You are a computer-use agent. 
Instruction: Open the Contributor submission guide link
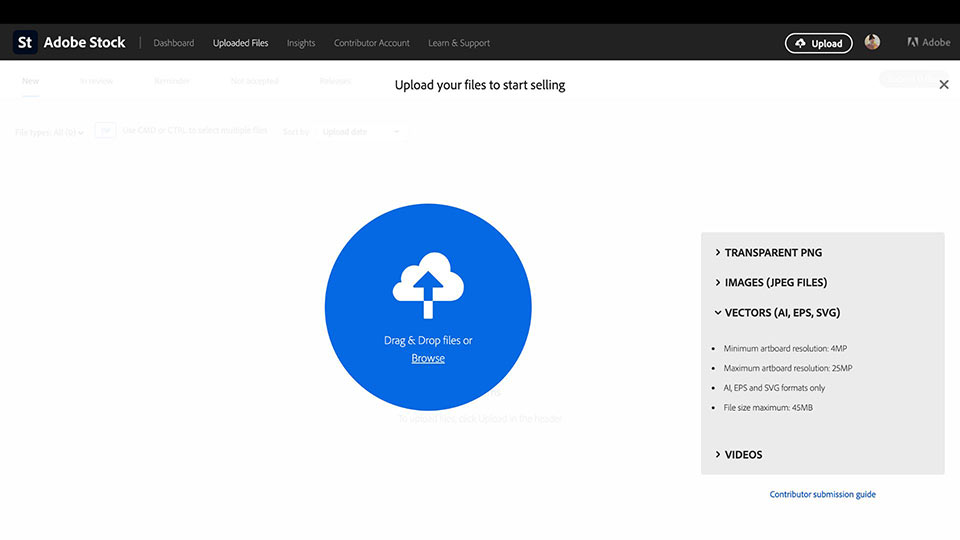(x=822, y=494)
